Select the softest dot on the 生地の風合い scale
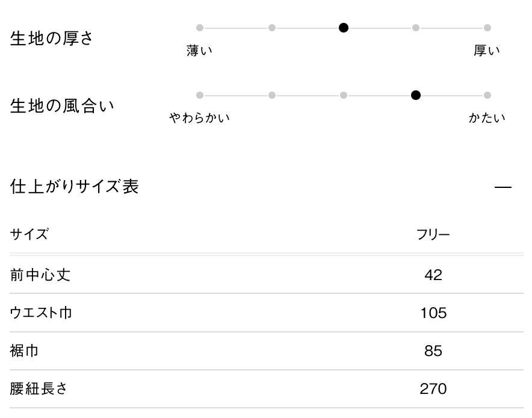Image resolution: width=532 pixels, height=418 pixels. [200, 95]
